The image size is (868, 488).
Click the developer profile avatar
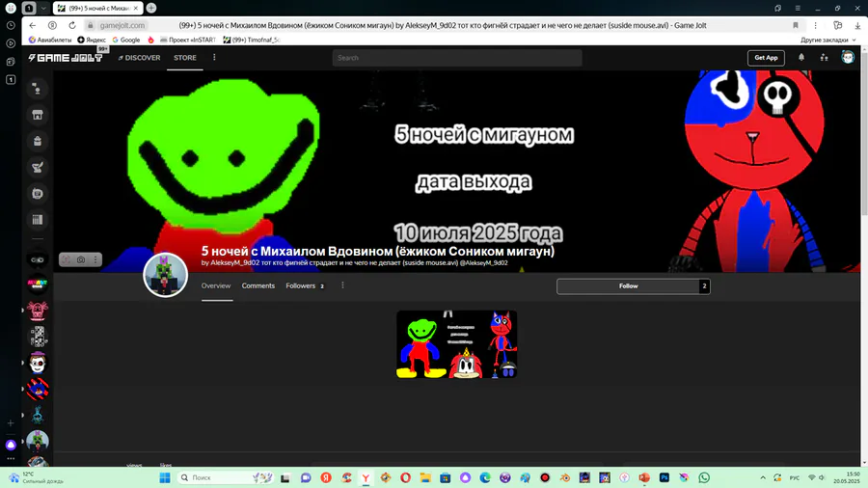(x=166, y=275)
